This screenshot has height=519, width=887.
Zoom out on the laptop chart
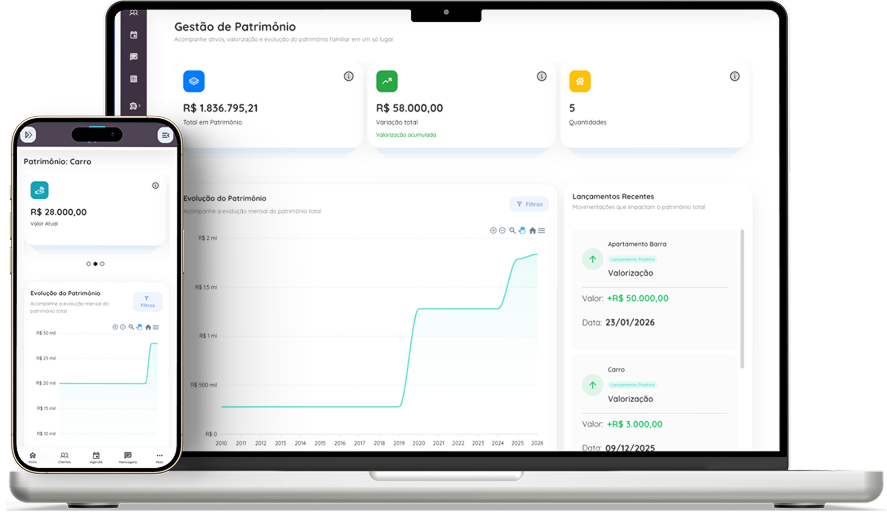502,230
